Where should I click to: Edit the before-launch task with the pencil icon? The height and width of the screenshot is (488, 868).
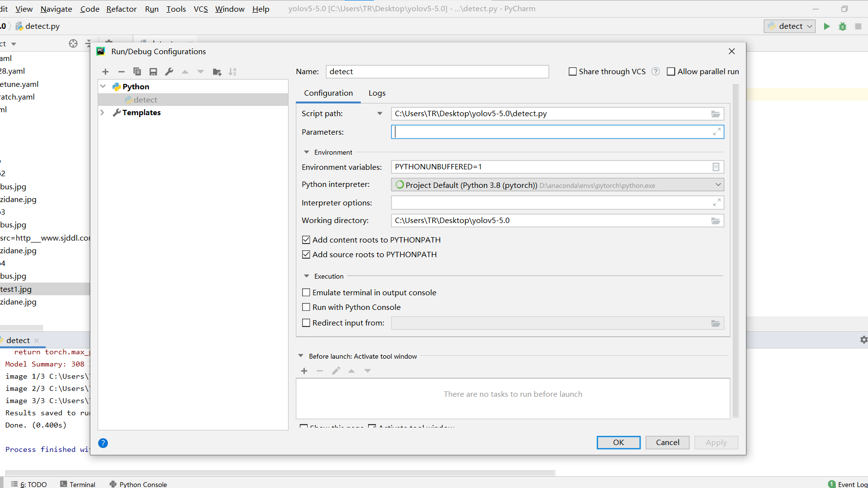[336, 371]
